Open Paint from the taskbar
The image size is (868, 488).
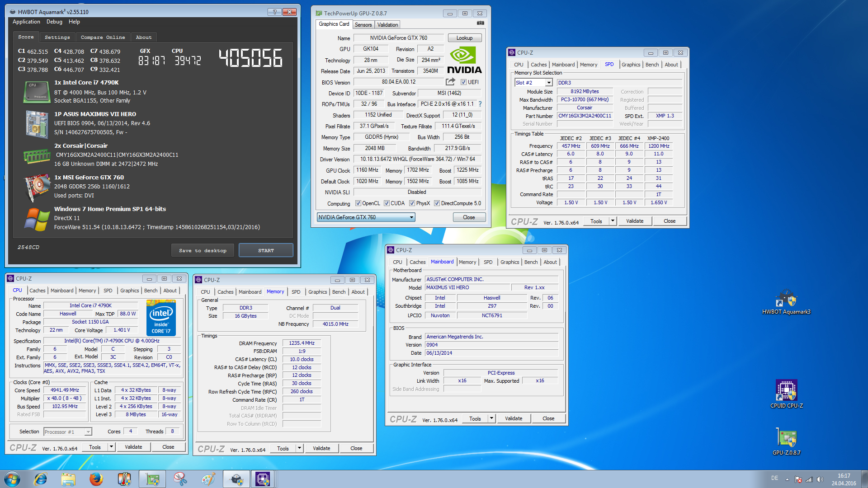point(208,479)
